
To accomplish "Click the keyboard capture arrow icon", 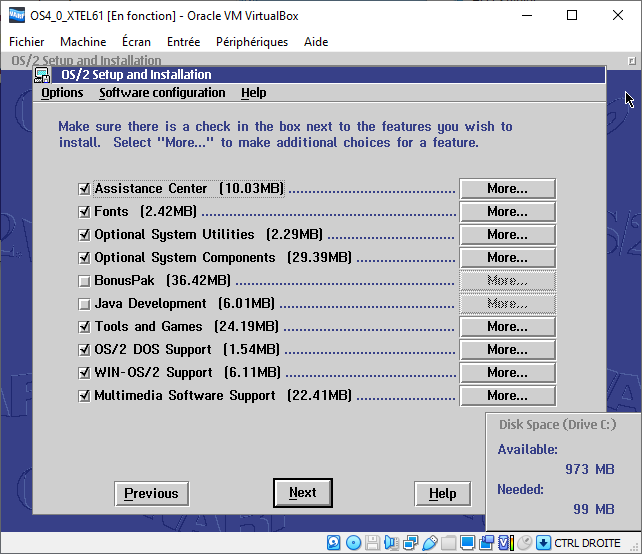I will pyautogui.click(x=543, y=543).
